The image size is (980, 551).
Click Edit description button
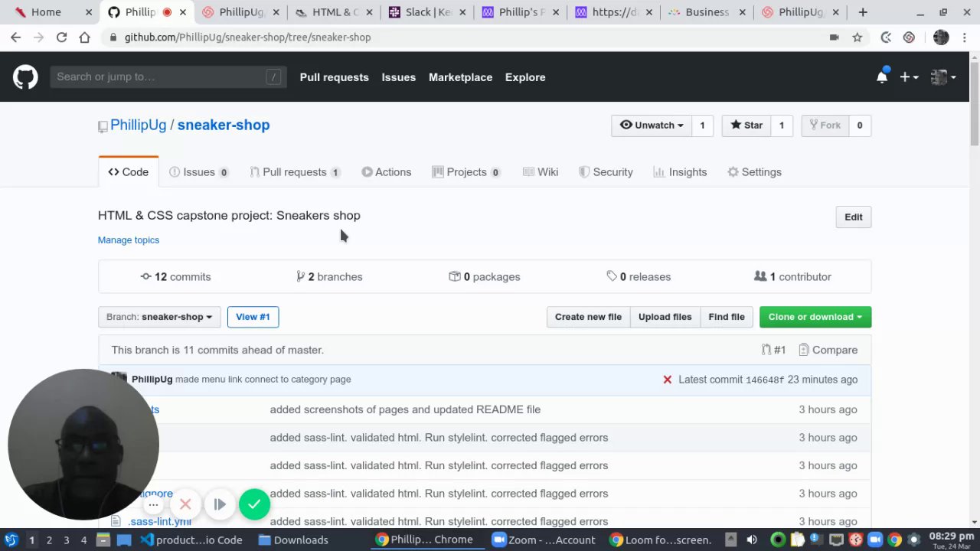pos(854,217)
